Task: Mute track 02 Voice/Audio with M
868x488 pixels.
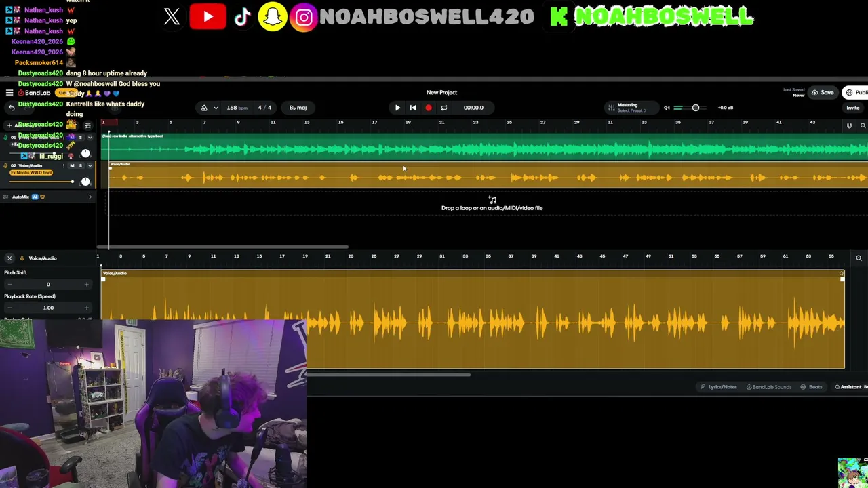Action: pos(72,166)
